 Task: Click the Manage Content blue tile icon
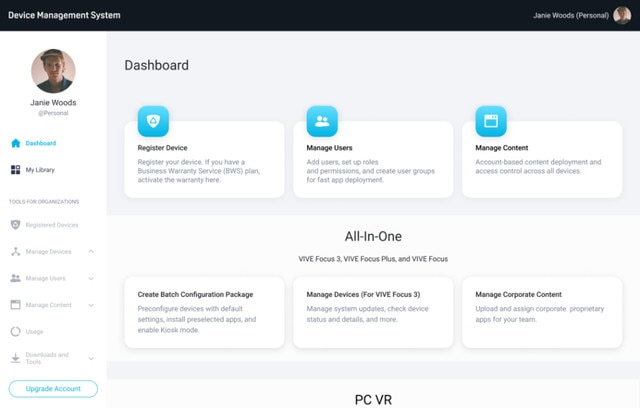(491, 121)
